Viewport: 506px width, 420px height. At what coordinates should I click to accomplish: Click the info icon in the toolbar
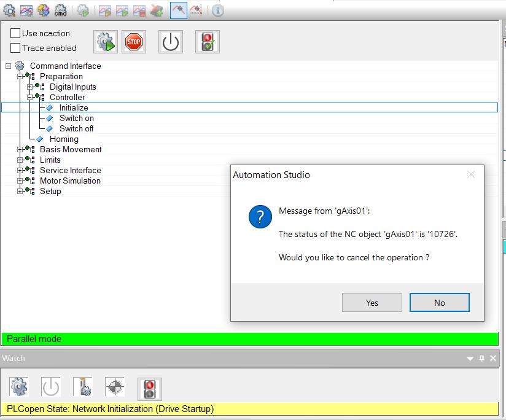218,10
